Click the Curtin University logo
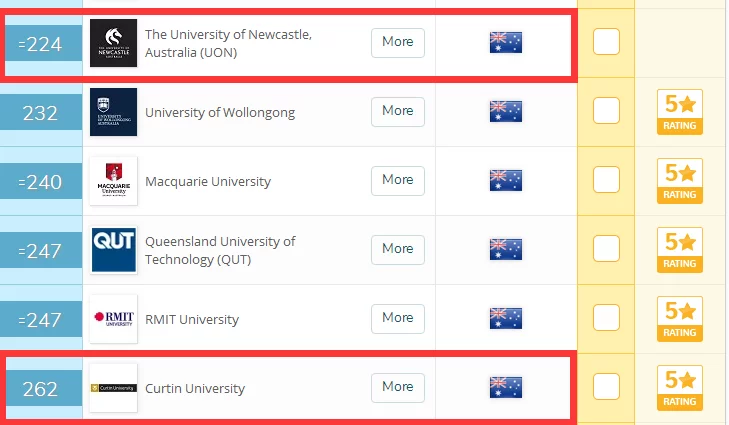729x425 pixels. (x=113, y=388)
